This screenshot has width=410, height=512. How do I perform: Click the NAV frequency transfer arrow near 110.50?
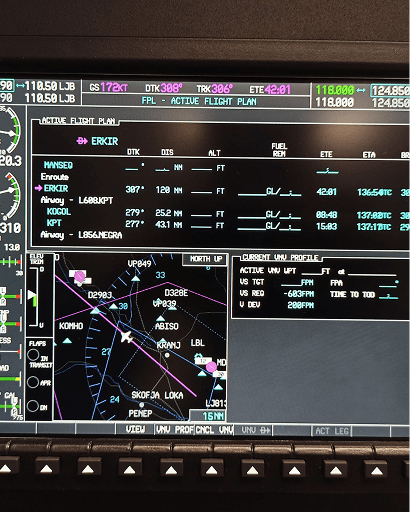pos(20,86)
